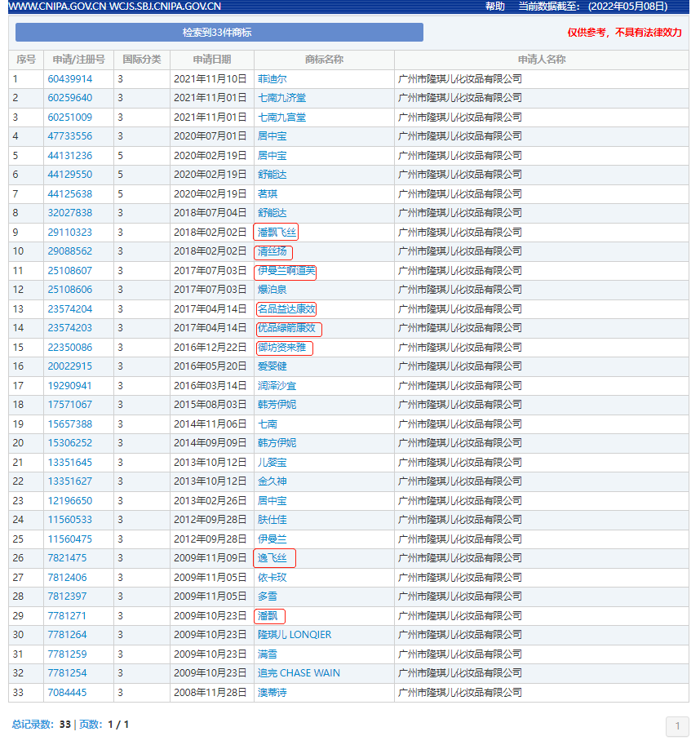The width and height of the screenshot is (700, 745).
Task: Open trademark 金久神
Action: coord(272,481)
